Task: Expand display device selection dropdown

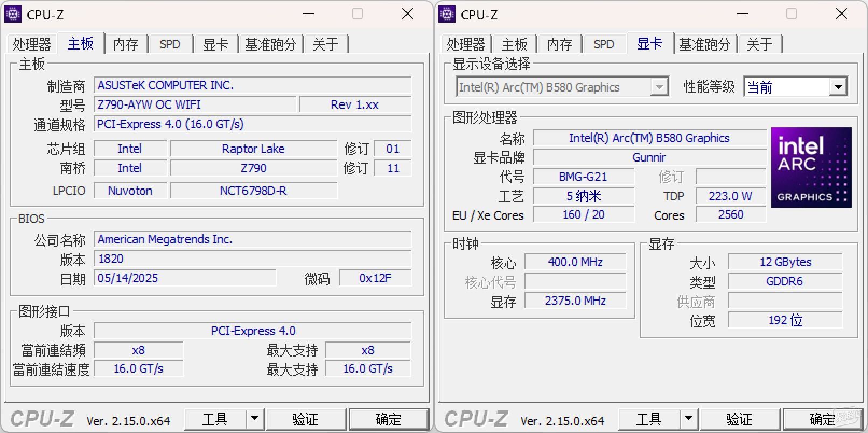Action: 660,87
